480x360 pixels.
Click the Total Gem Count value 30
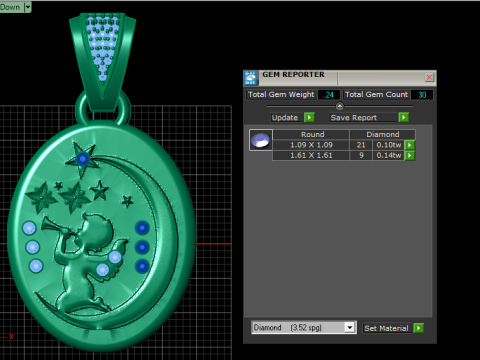(422, 95)
